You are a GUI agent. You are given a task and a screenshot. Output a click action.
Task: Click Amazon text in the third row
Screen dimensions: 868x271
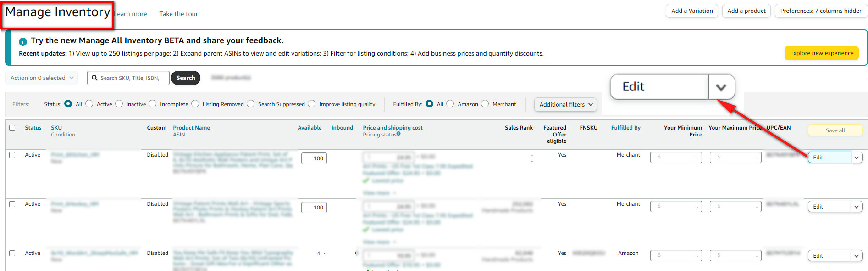(x=628, y=253)
